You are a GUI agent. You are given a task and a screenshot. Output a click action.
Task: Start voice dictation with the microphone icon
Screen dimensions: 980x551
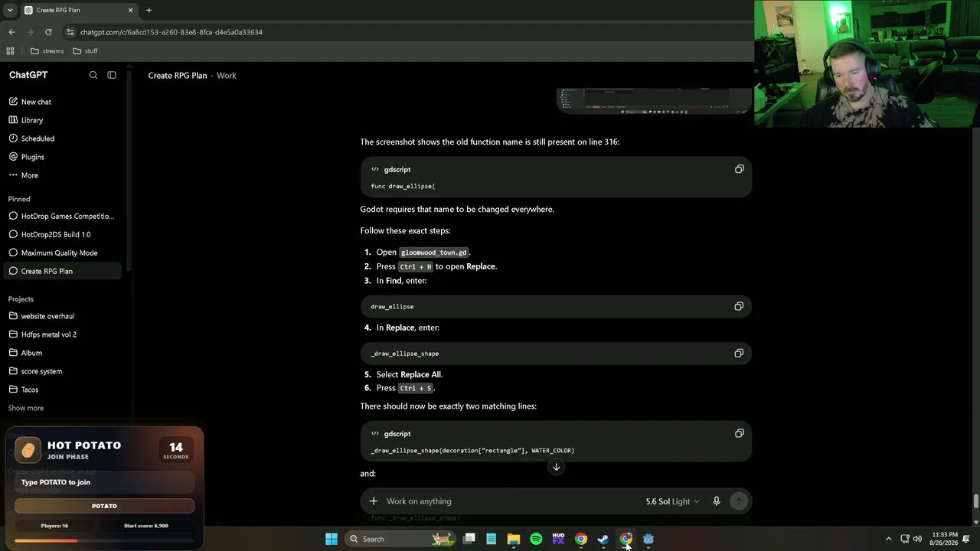coord(717,501)
